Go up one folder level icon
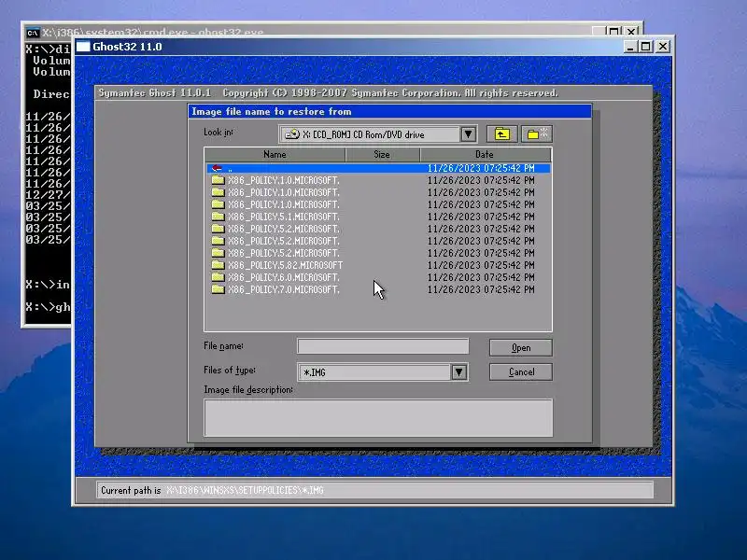 [x=501, y=134]
